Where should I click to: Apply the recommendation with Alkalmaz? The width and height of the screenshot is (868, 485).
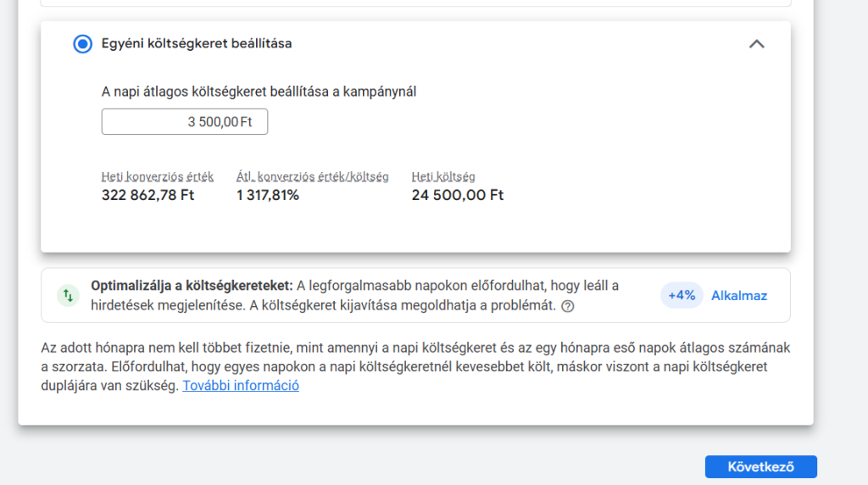tap(739, 296)
